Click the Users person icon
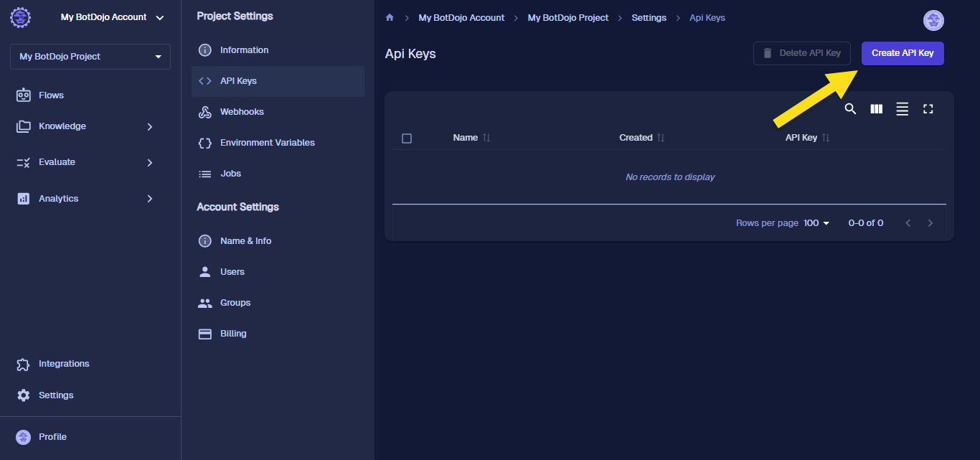 205,272
